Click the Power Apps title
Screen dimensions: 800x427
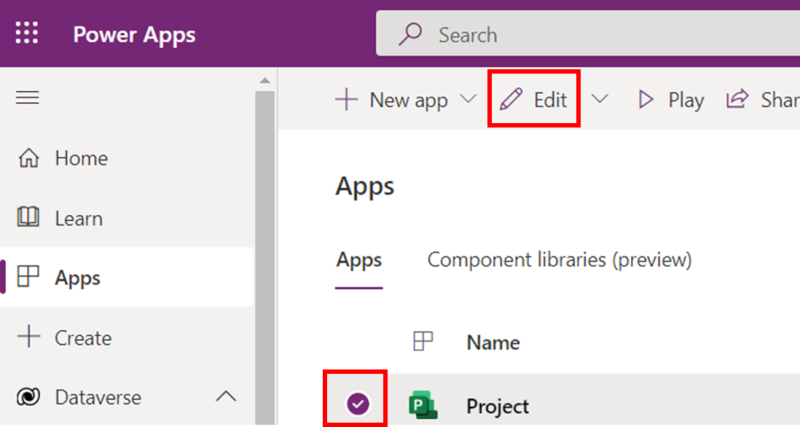[134, 35]
